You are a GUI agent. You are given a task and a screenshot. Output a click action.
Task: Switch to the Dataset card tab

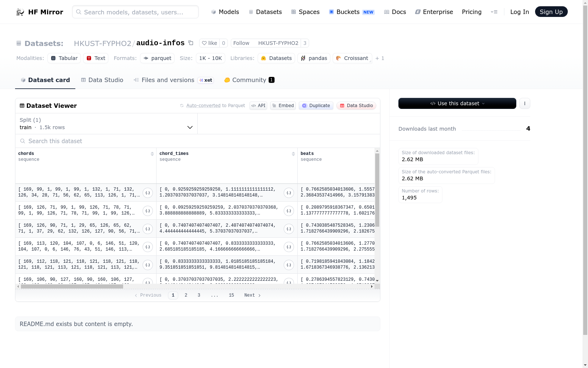pyautogui.click(x=45, y=80)
